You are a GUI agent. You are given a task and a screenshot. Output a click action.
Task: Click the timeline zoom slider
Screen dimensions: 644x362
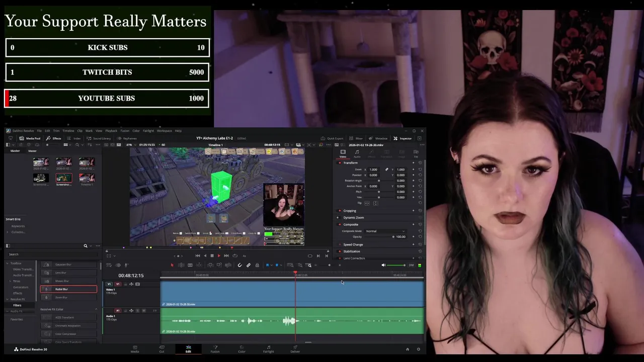329,265
